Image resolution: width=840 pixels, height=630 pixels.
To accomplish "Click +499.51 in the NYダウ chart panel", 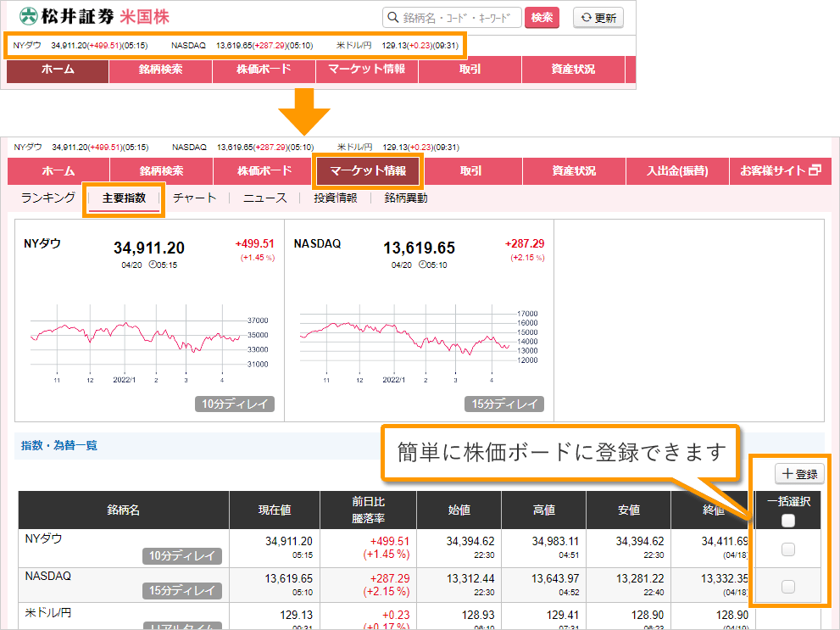I will [254, 243].
